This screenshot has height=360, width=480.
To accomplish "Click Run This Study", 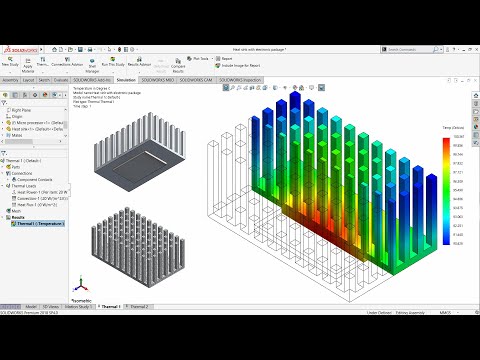I will click(x=113, y=61).
